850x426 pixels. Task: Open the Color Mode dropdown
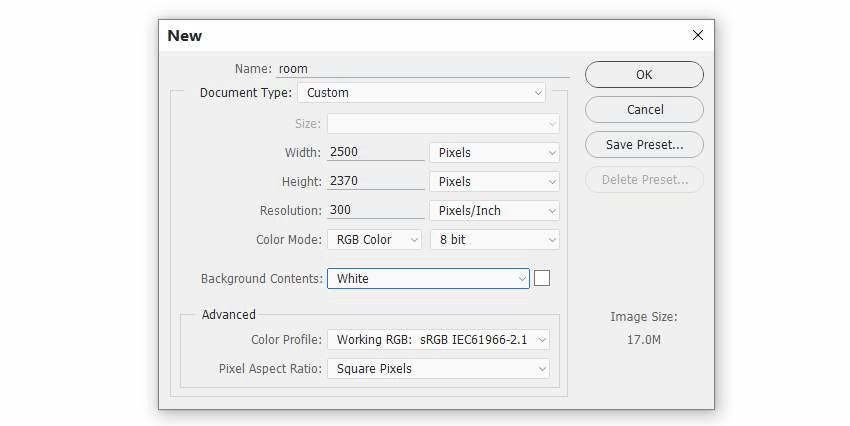tap(375, 240)
